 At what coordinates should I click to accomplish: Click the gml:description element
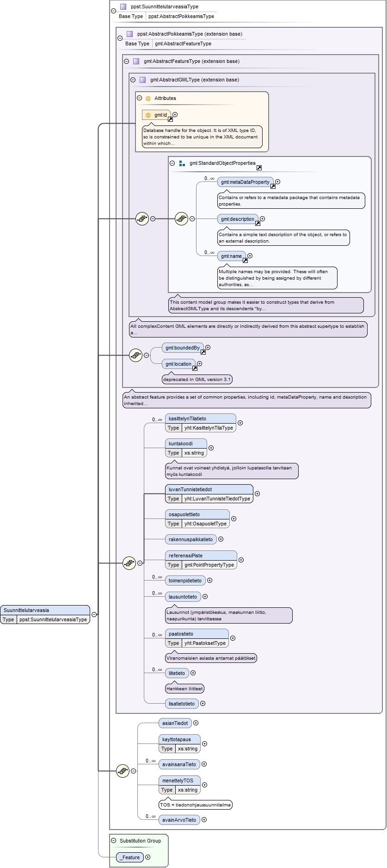point(238,219)
